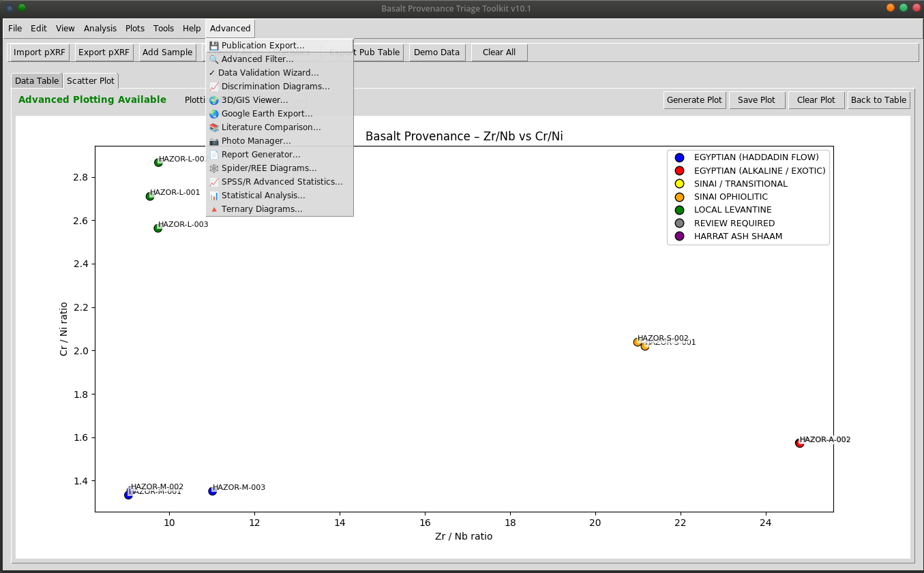This screenshot has height=573, width=924.
Task: Open the 3D/GIS Viewer globe icon
Action: pos(213,99)
